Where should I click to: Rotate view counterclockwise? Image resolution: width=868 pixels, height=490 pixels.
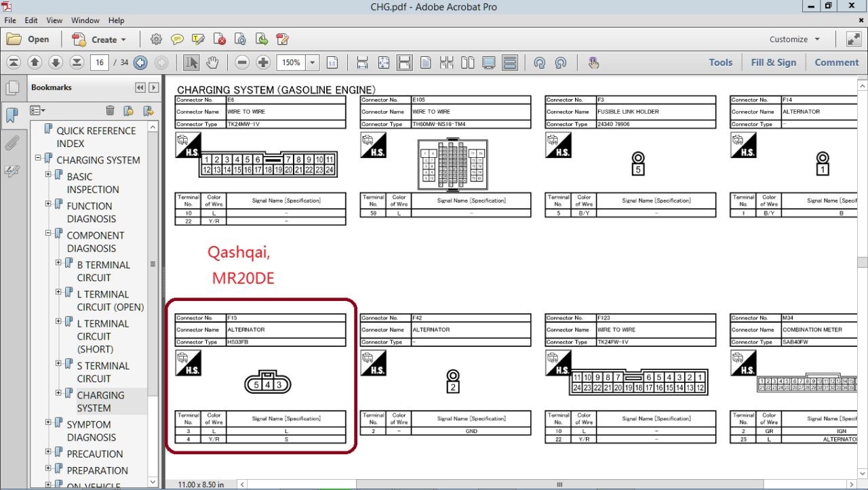[x=540, y=62]
